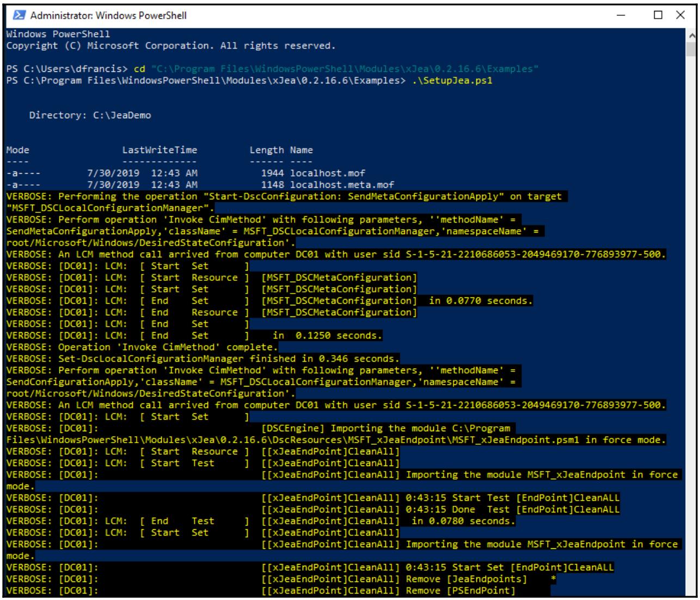Click the scrollbar up arrow
This screenshot has width=700, height=600.
(x=691, y=33)
